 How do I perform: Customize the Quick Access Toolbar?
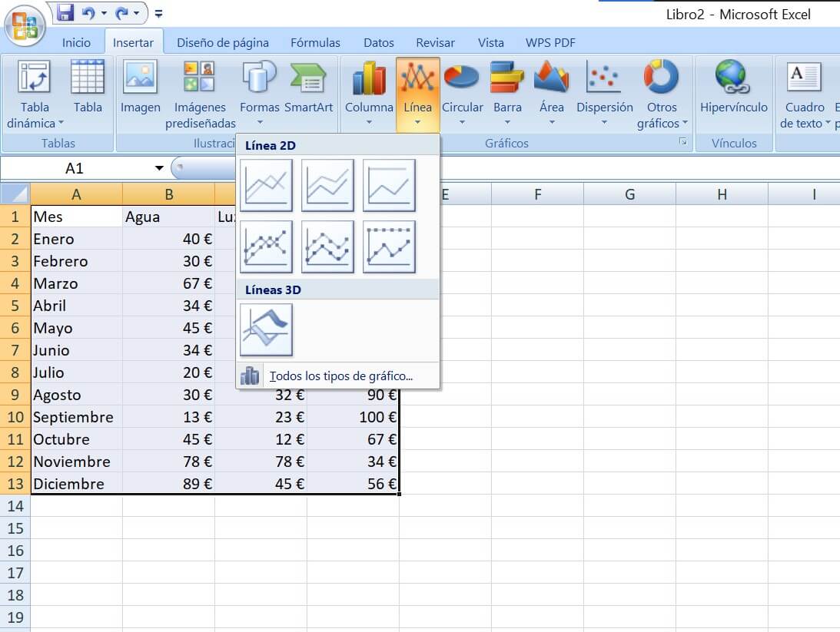(158, 13)
